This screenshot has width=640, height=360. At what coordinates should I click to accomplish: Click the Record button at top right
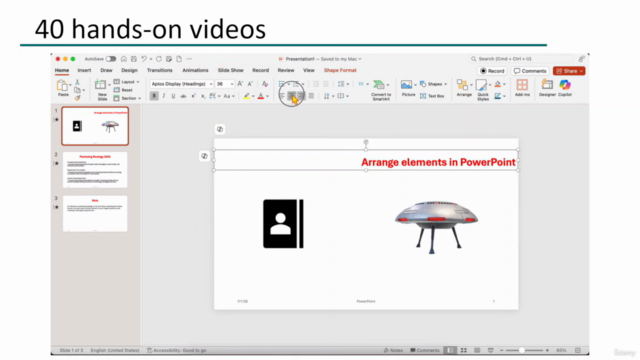[492, 71]
